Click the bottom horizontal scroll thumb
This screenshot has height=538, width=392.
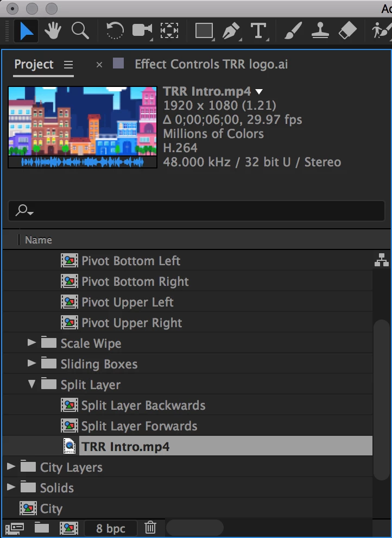(x=195, y=527)
